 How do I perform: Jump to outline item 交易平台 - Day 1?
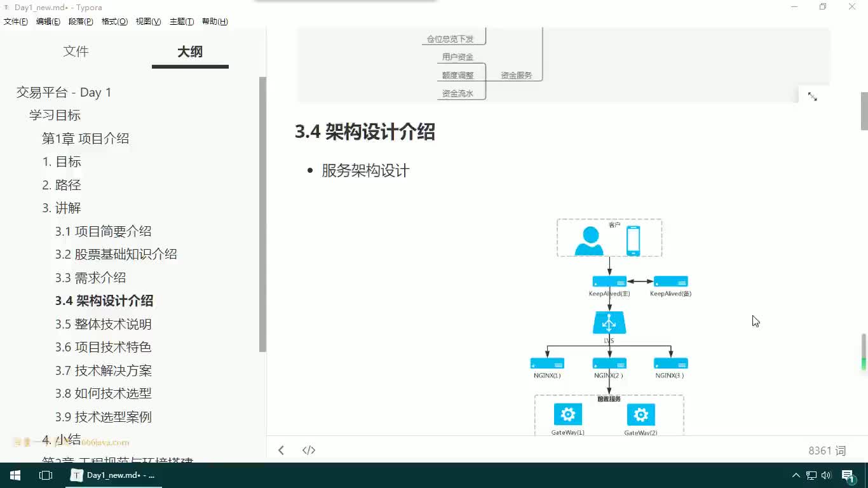point(64,92)
